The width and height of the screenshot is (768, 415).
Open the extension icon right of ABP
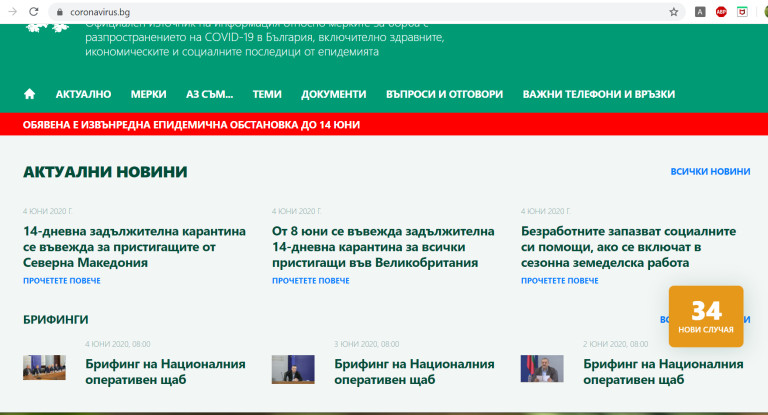click(742, 12)
